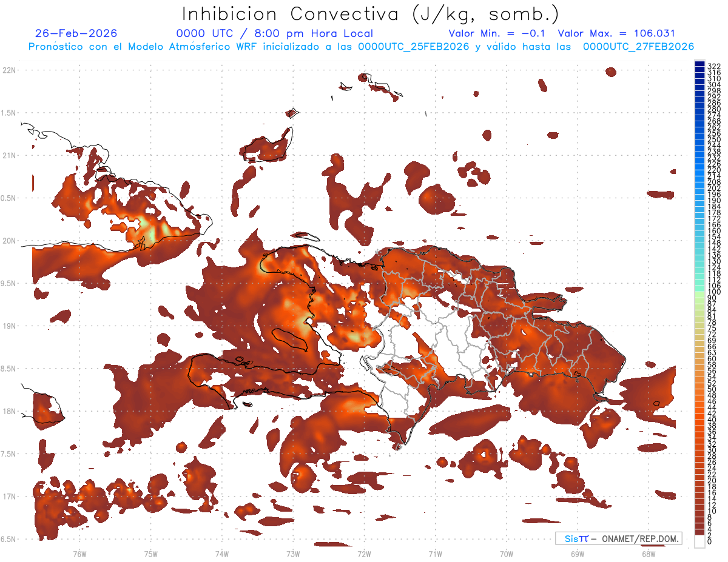728x562 pixels.
Task: Click longitude label '72W'
Action: point(364,554)
